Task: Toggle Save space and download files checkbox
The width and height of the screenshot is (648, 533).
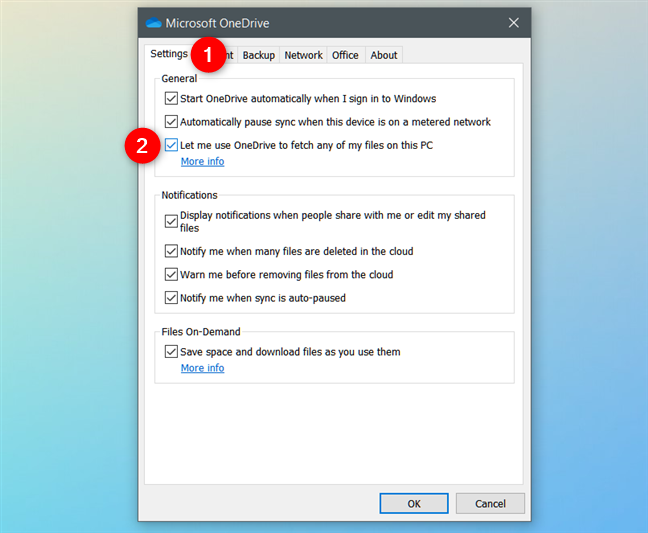Action: (x=171, y=352)
